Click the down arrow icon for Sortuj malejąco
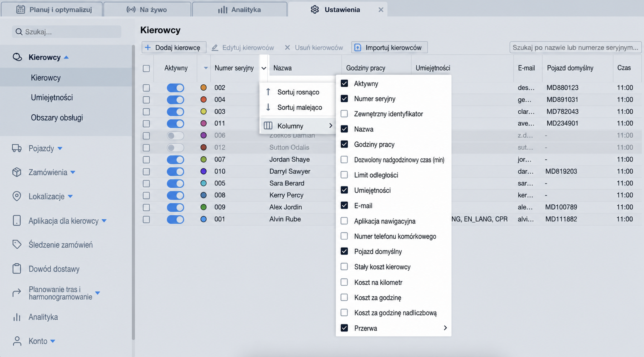The image size is (644, 357). click(268, 107)
